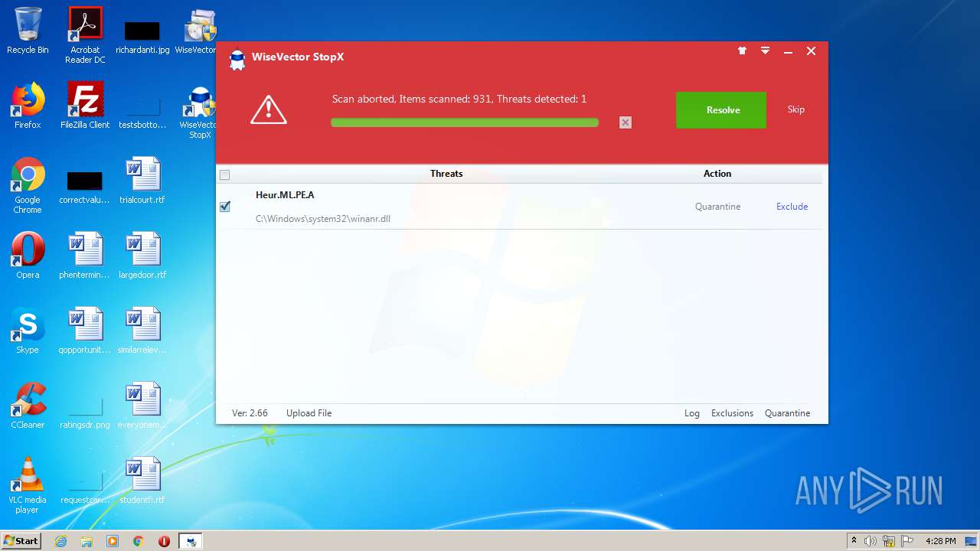Click the Heur.ML.PE.A threat name

click(285, 195)
